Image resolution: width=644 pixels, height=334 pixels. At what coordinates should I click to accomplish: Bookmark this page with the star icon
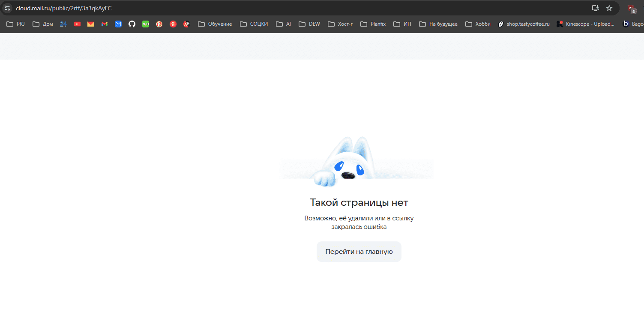pos(609,8)
